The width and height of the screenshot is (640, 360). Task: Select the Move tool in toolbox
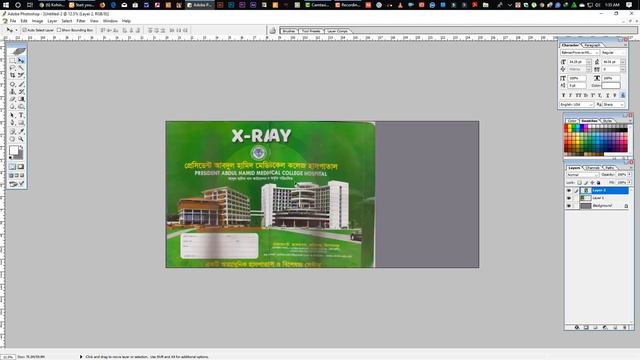[21, 60]
